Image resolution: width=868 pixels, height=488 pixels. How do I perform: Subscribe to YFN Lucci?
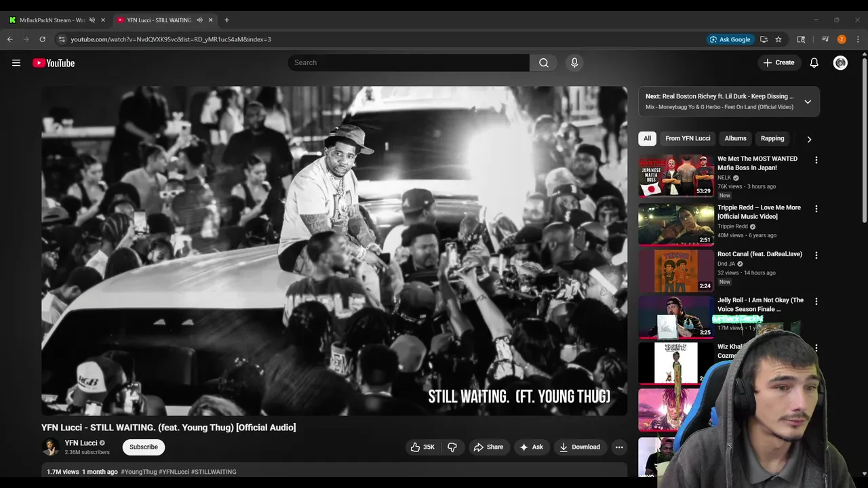(144, 447)
